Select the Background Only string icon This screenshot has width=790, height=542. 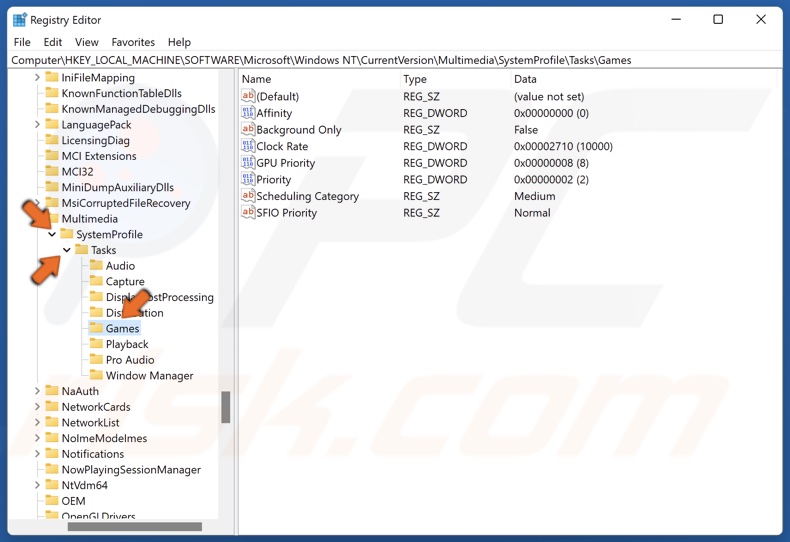tap(248, 129)
